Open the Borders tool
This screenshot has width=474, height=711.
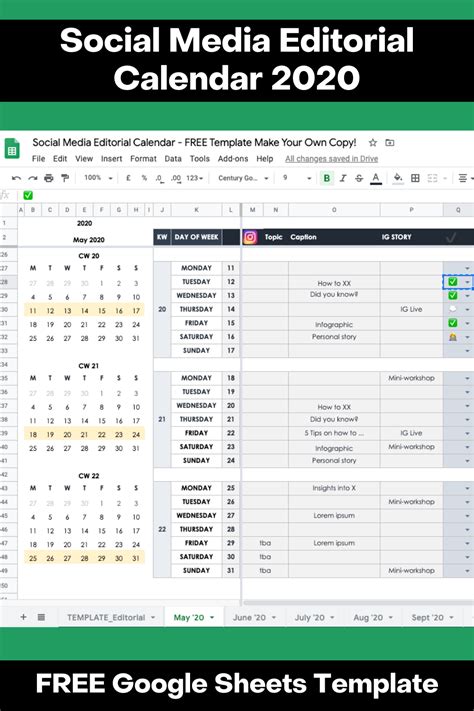point(415,178)
